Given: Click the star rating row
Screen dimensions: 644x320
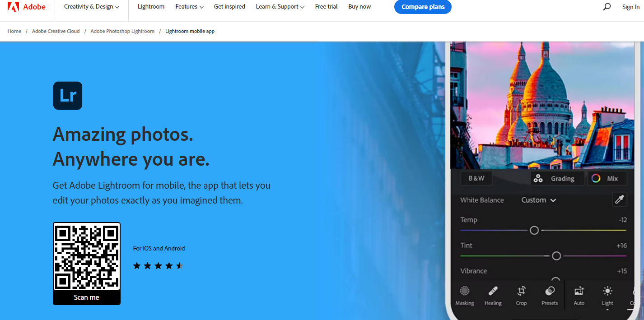Looking at the screenshot, I should click(158, 266).
